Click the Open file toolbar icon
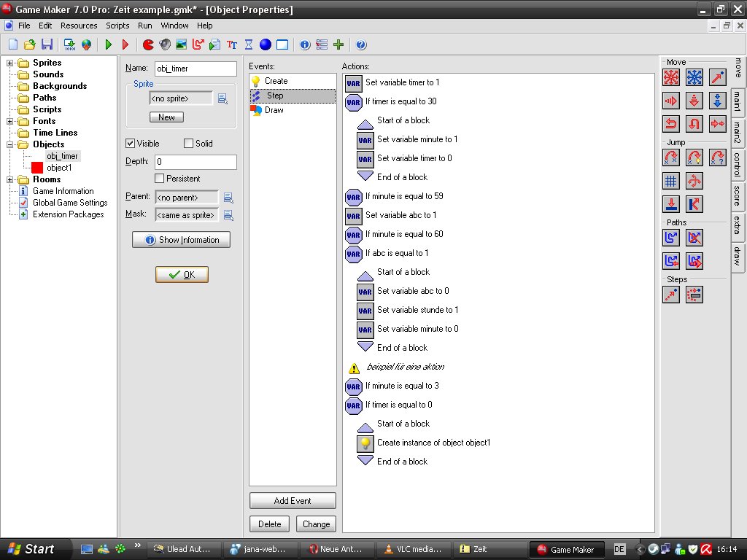747x560 pixels. tap(30, 44)
